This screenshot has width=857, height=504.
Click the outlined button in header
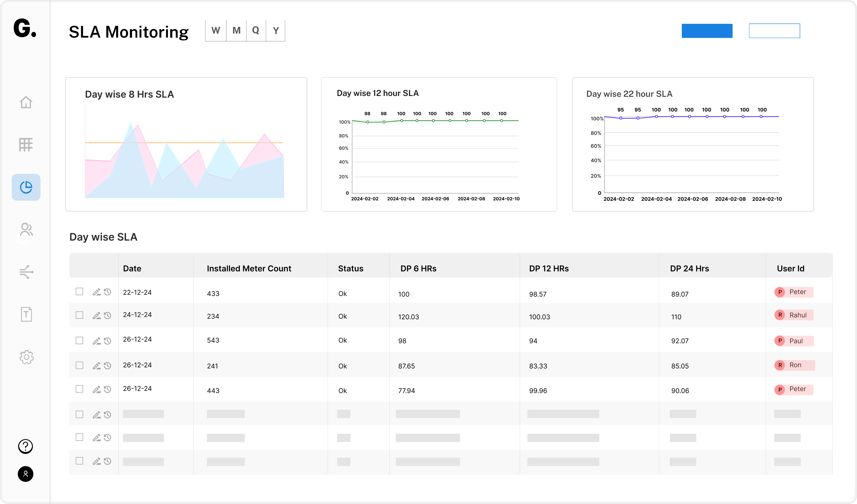[774, 31]
